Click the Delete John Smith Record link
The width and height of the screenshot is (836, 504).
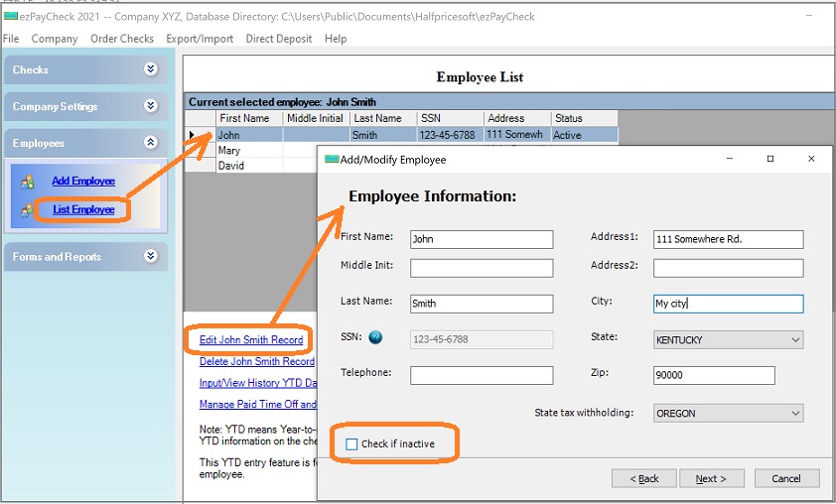256,362
